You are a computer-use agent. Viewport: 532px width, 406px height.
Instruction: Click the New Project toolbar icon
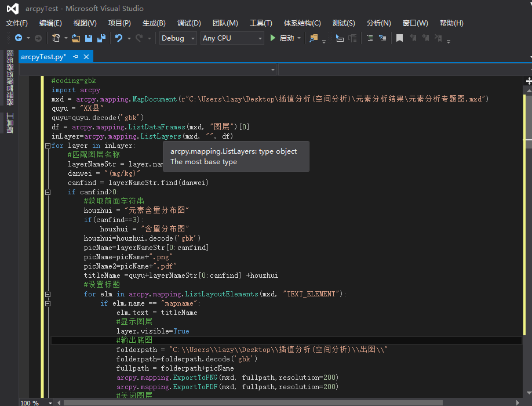56,38
